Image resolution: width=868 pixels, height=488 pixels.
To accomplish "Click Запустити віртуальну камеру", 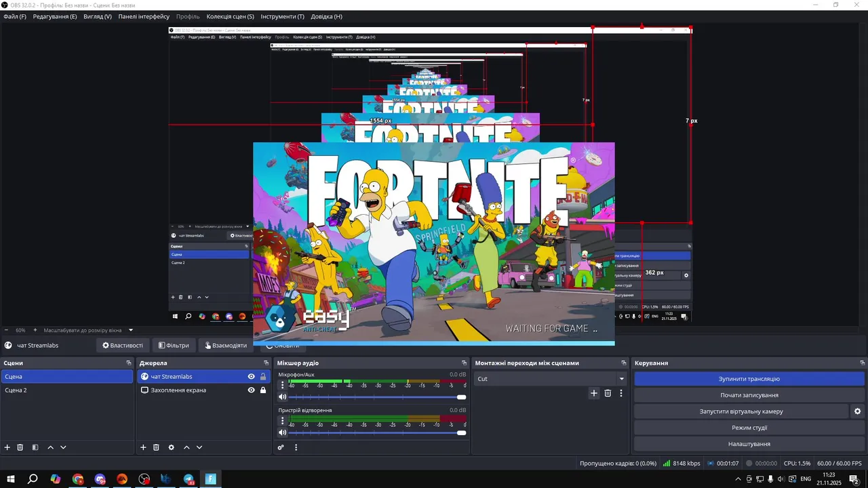I will point(741,411).
